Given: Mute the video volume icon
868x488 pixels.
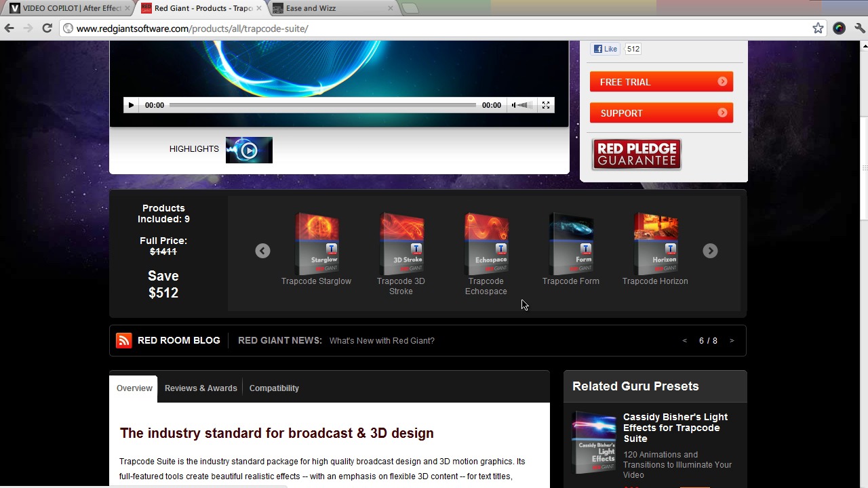Looking at the screenshot, I should tap(514, 105).
